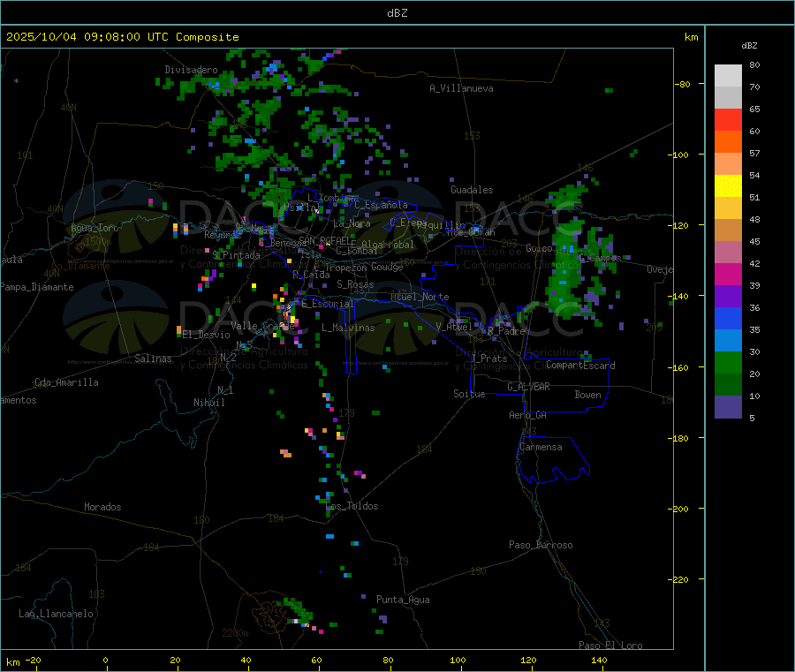
Task: Click the 'Punta_Agua' map label
Action: pyautogui.click(x=403, y=600)
